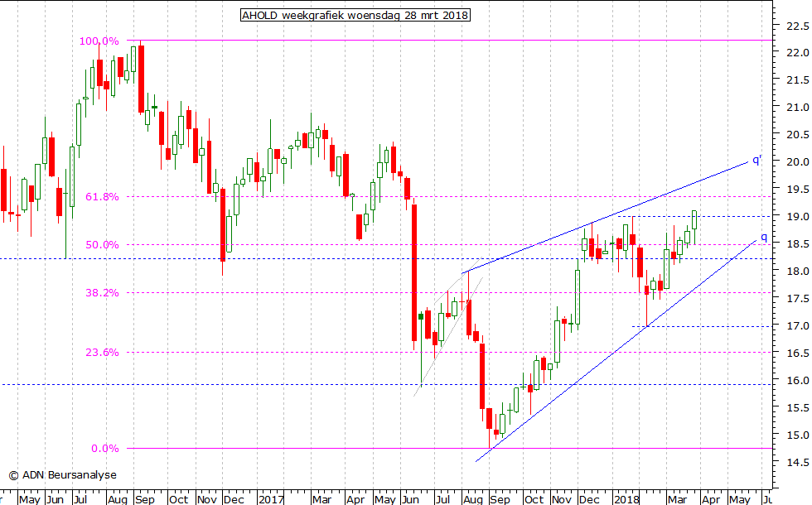
Task: Click the '50.0%' Fibonacci label
Action: (102, 245)
